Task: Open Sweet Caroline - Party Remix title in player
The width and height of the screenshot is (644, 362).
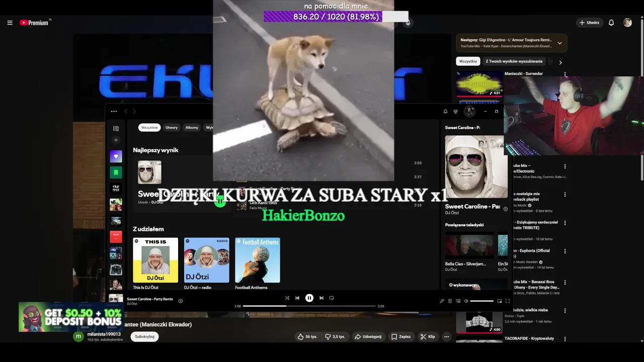Action: click(x=150, y=299)
